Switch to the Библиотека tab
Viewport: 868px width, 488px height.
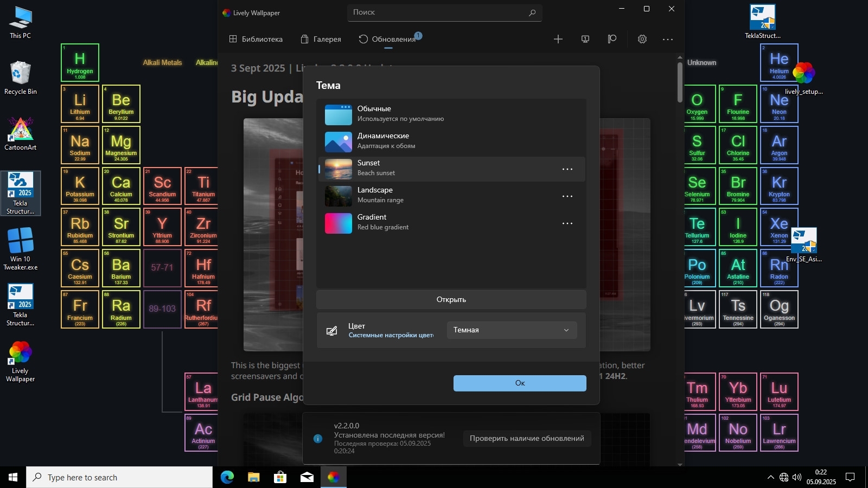tap(256, 39)
